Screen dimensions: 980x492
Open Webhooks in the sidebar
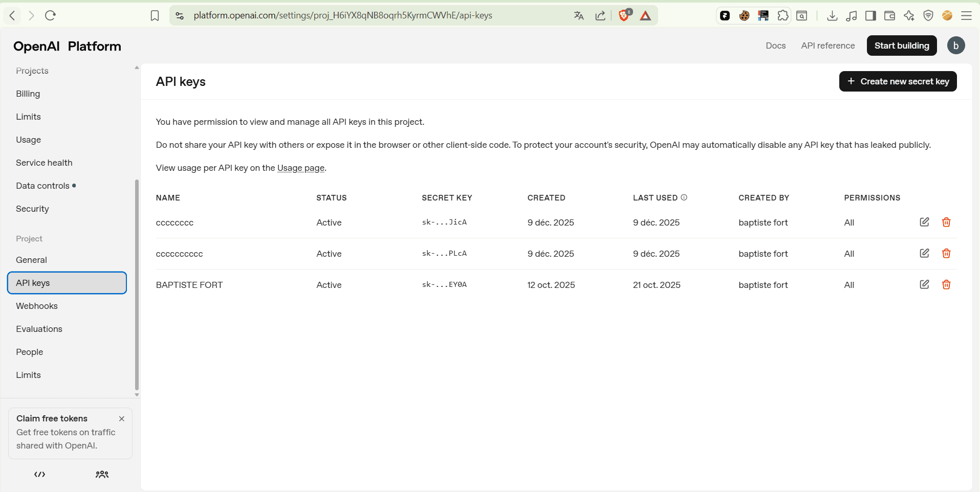(x=37, y=306)
